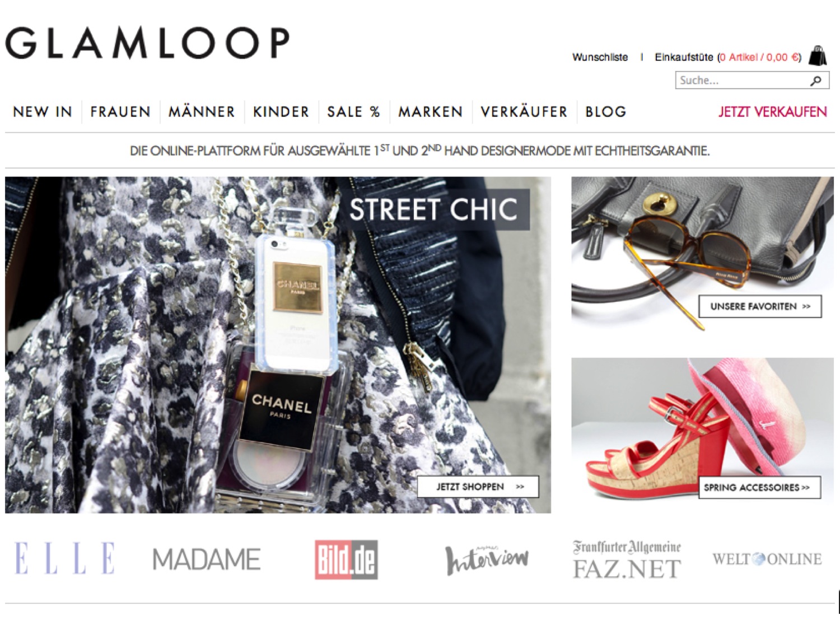Screen dimensions: 840x630
Task: Click the FAZ.NET logo
Action: click(627, 559)
